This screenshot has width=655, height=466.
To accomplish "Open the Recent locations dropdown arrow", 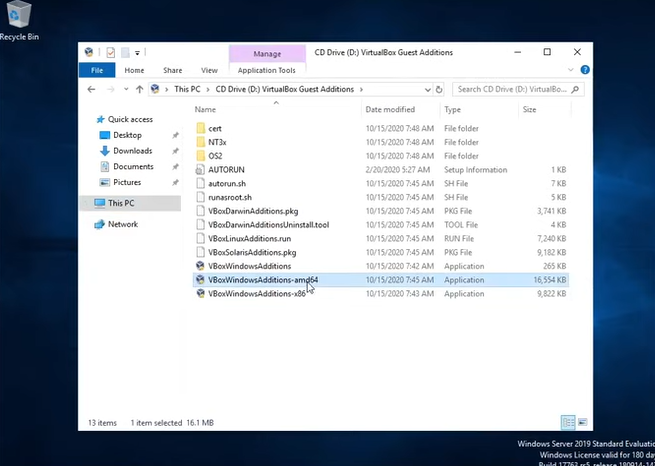I will click(x=126, y=89).
